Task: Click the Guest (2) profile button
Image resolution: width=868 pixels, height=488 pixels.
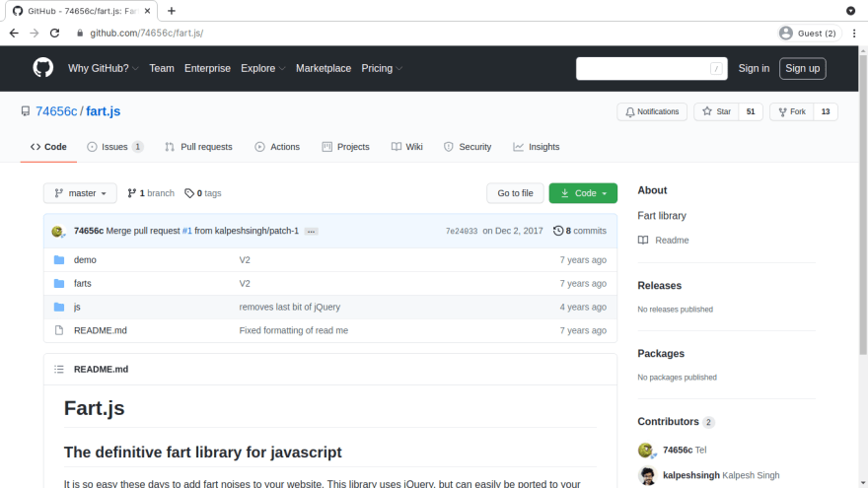Action: pos(808,34)
